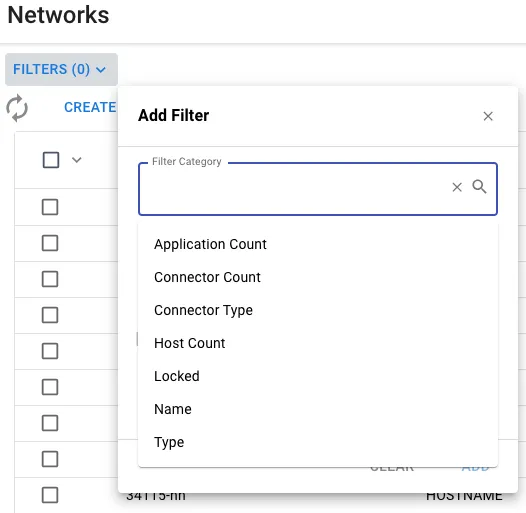Clear the Filter Category field
This screenshot has width=526, height=513.
(x=457, y=187)
